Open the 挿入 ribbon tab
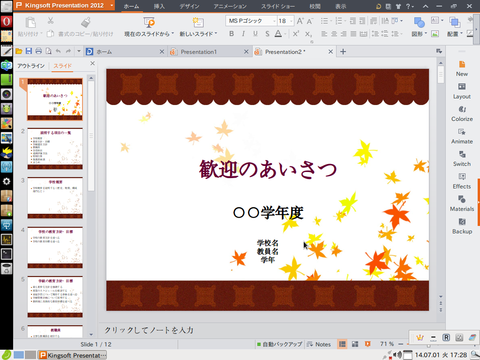Viewport: 480px width, 360px height. pyautogui.click(x=159, y=6)
